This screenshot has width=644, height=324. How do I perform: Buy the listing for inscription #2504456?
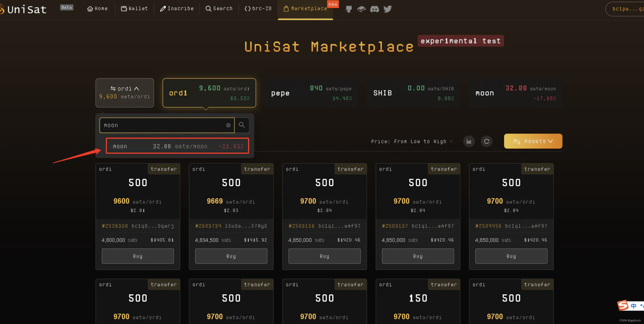click(x=511, y=256)
